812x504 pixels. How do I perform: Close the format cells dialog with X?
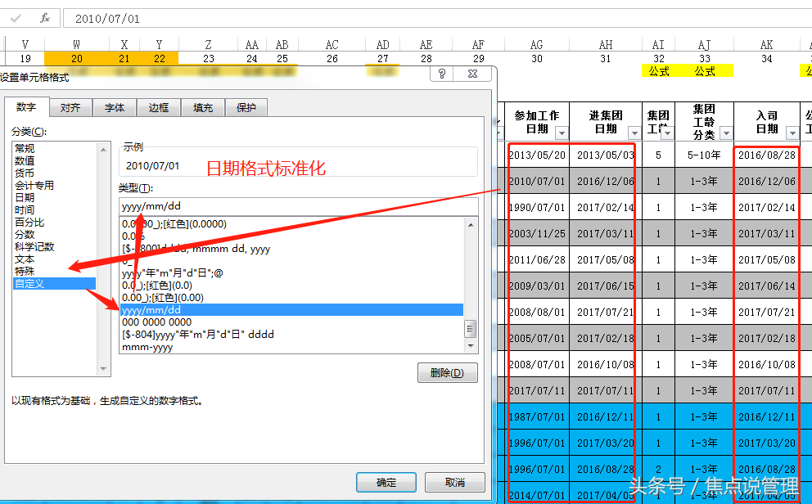pyautogui.click(x=472, y=74)
